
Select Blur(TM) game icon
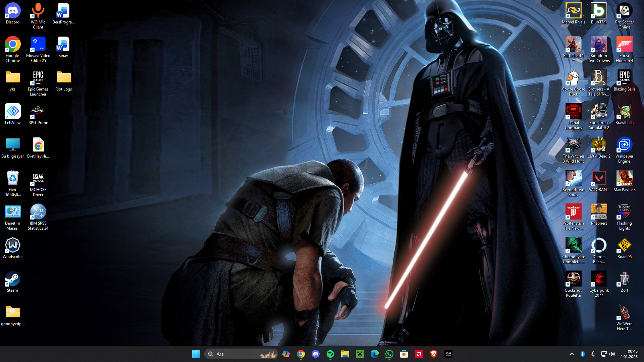click(599, 14)
